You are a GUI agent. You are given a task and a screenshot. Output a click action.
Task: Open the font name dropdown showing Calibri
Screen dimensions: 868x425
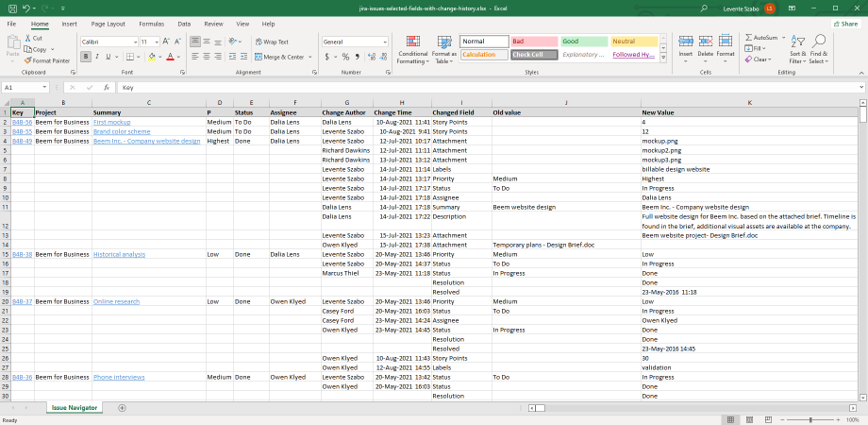point(133,42)
